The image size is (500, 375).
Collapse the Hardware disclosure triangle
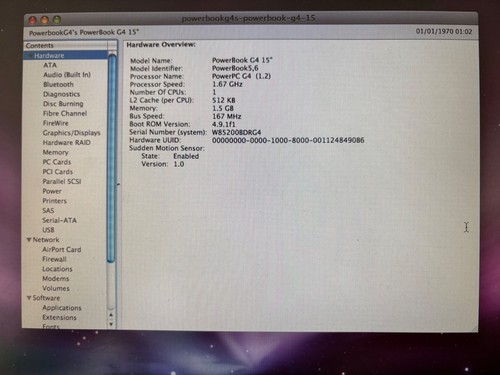(30, 55)
